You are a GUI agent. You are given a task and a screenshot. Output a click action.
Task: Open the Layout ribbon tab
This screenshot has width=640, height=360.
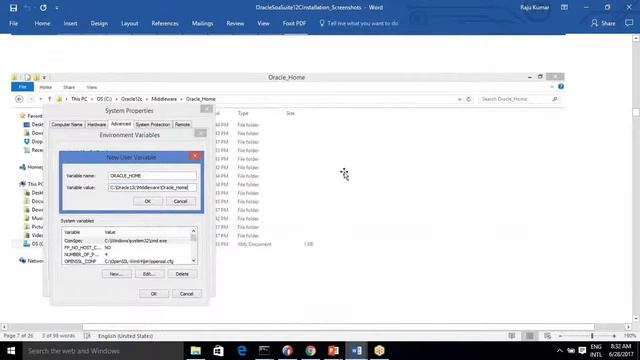(129, 23)
